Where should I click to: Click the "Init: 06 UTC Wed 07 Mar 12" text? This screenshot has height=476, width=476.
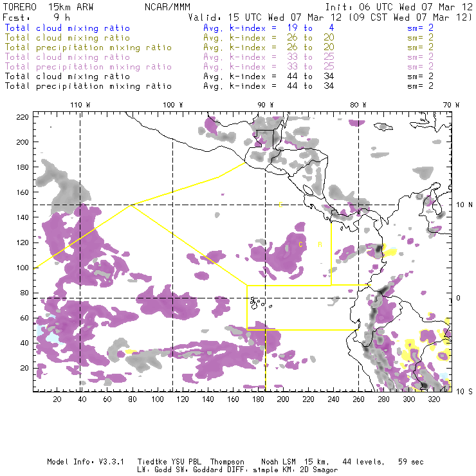(399, 7)
